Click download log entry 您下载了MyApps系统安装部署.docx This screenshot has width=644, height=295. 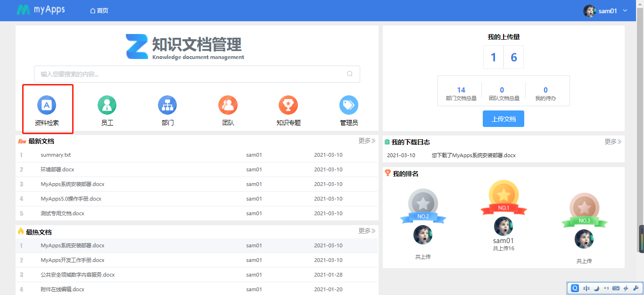pyautogui.click(x=473, y=155)
